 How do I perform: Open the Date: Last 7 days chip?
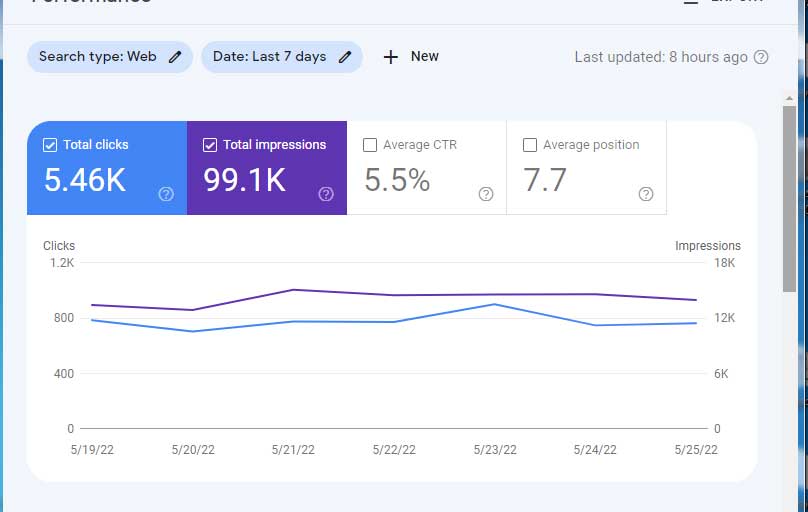pyautogui.click(x=282, y=57)
